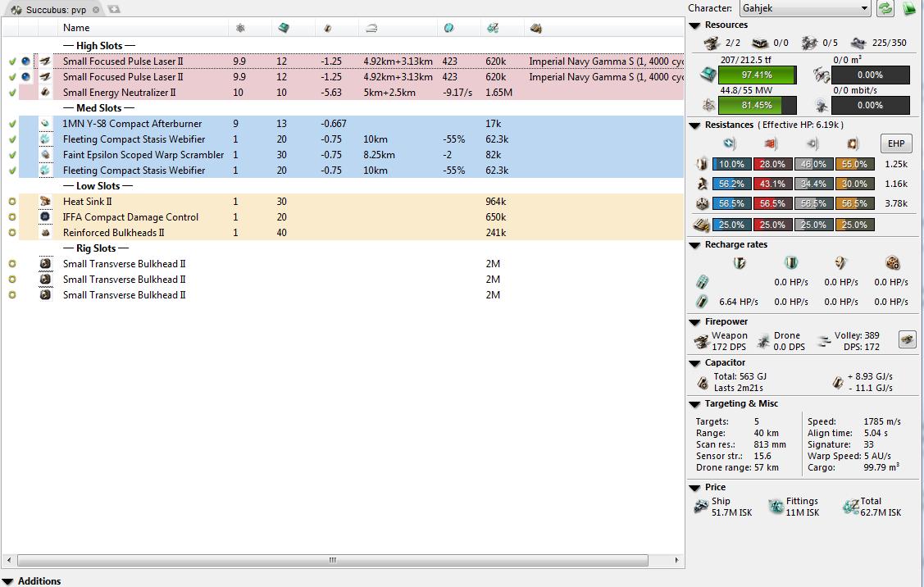Select the Small Energy Neutralizer II module icon
This screenshot has width=924, height=587.
45,93
